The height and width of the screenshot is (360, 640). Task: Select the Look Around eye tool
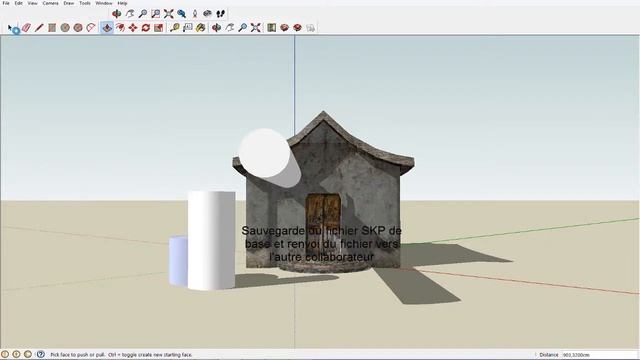pyautogui.click(x=207, y=14)
